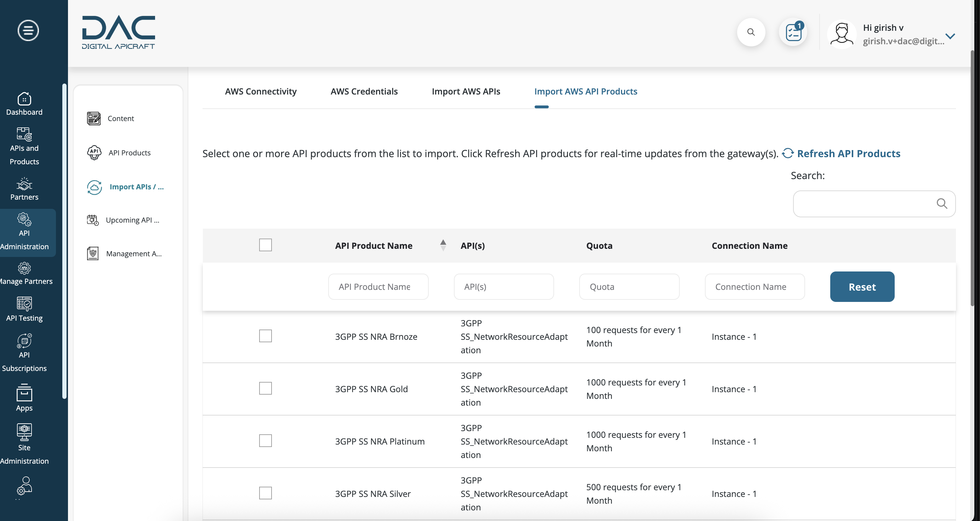
Task: Click the magnifier icon in Search box
Action: tap(941, 204)
